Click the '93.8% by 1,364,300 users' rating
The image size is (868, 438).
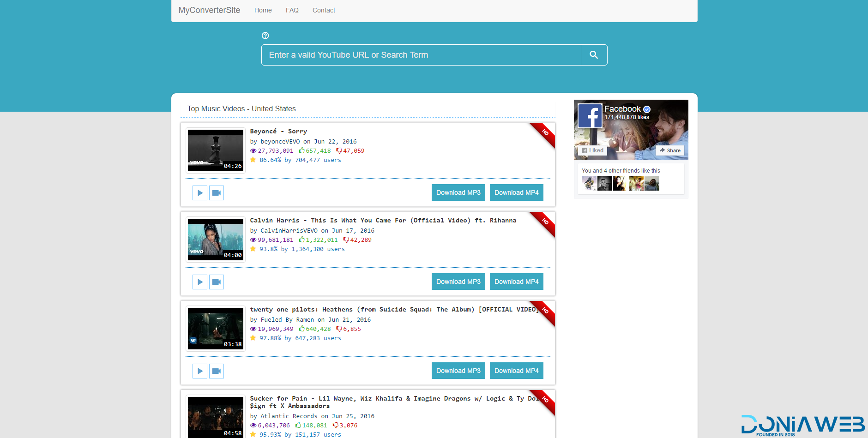(302, 249)
